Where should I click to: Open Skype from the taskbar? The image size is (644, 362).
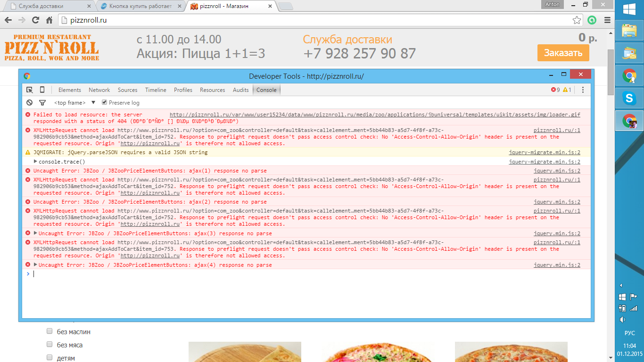pyautogui.click(x=629, y=98)
